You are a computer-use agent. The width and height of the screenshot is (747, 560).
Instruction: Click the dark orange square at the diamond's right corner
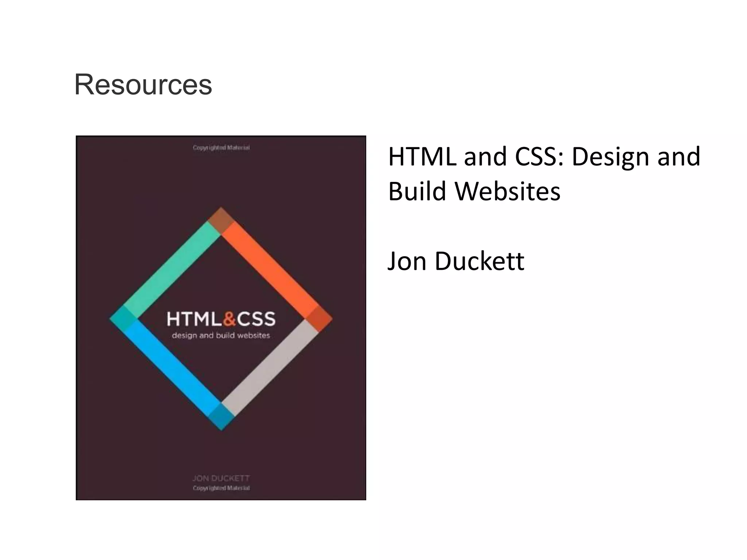tap(319, 319)
